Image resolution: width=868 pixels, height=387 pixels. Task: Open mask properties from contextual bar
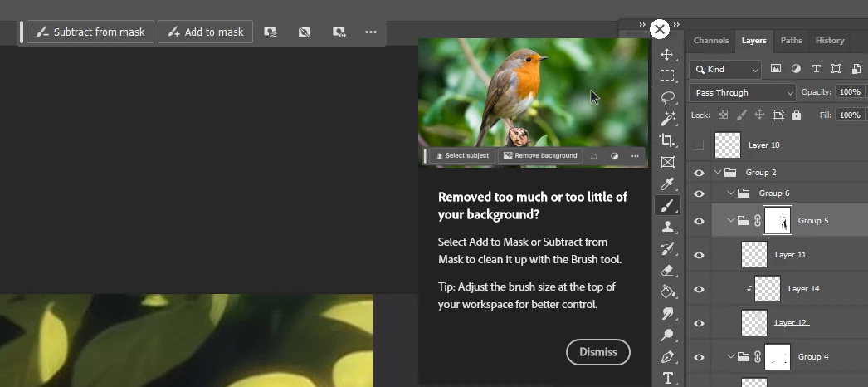(271, 32)
